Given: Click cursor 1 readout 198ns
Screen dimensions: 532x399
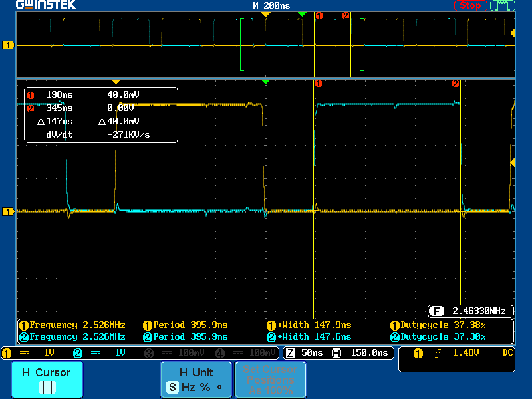Looking at the screenshot, I should (59, 95).
